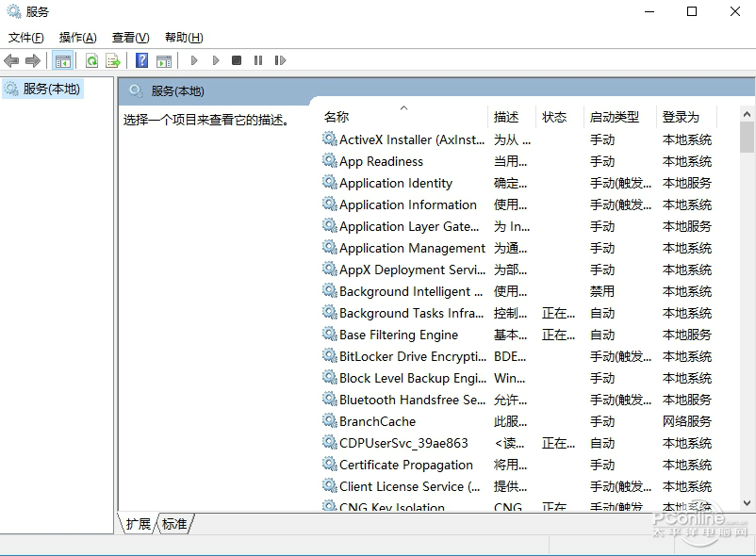Start service with the first play icon
This screenshot has height=556, width=756.
194,60
